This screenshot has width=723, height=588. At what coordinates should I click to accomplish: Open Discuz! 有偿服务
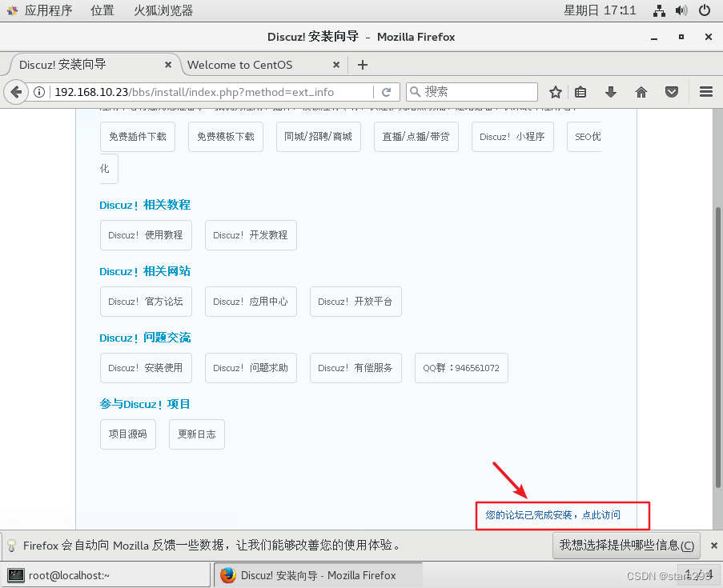355,368
